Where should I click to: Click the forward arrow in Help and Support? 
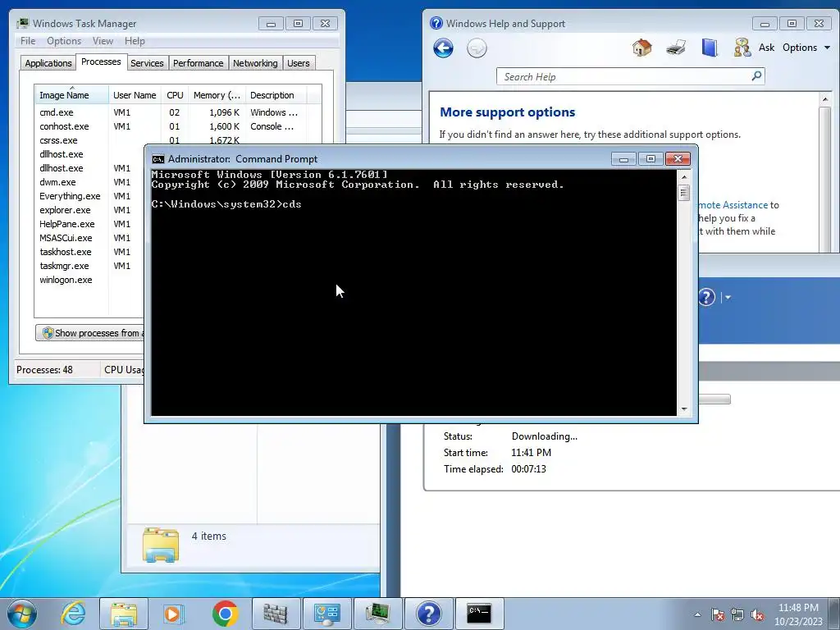point(477,48)
